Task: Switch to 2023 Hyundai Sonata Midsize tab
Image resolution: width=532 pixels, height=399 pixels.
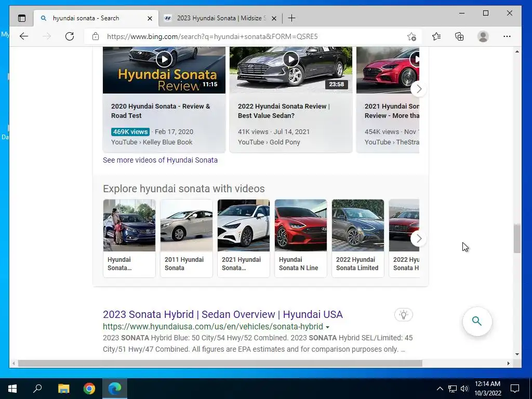Action: click(x=220, y=18)
